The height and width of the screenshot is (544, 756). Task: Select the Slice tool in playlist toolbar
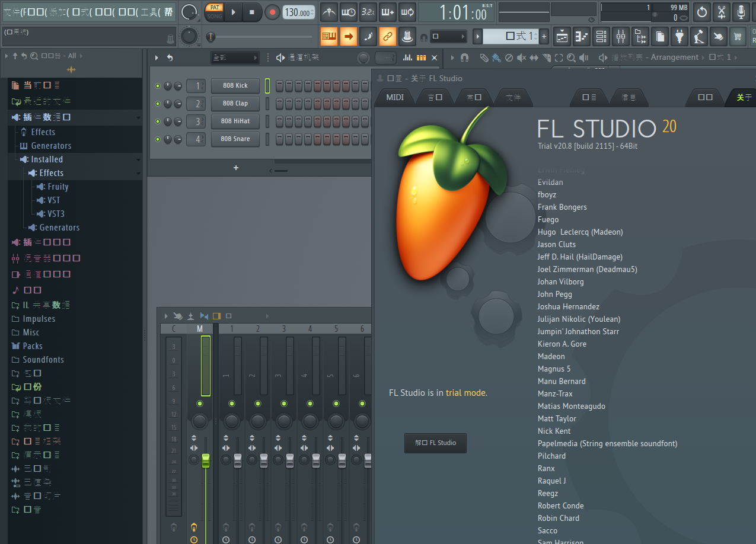[x=547, y=57]
